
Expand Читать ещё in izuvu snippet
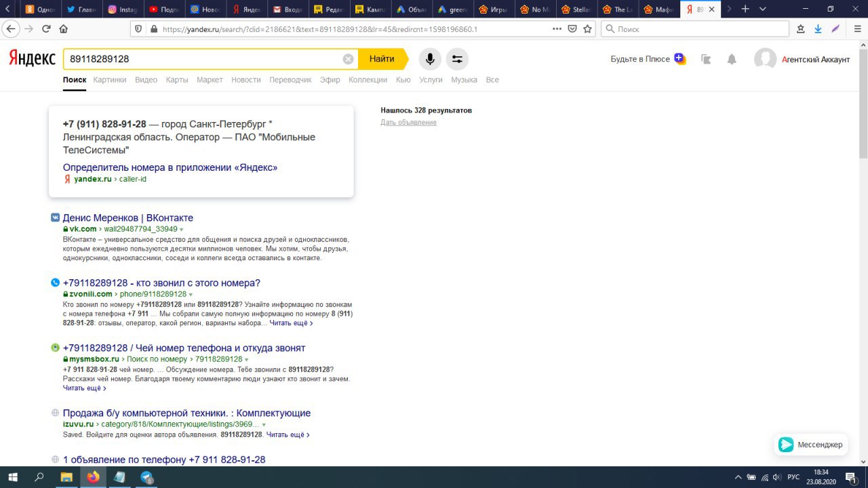(288, 434)
